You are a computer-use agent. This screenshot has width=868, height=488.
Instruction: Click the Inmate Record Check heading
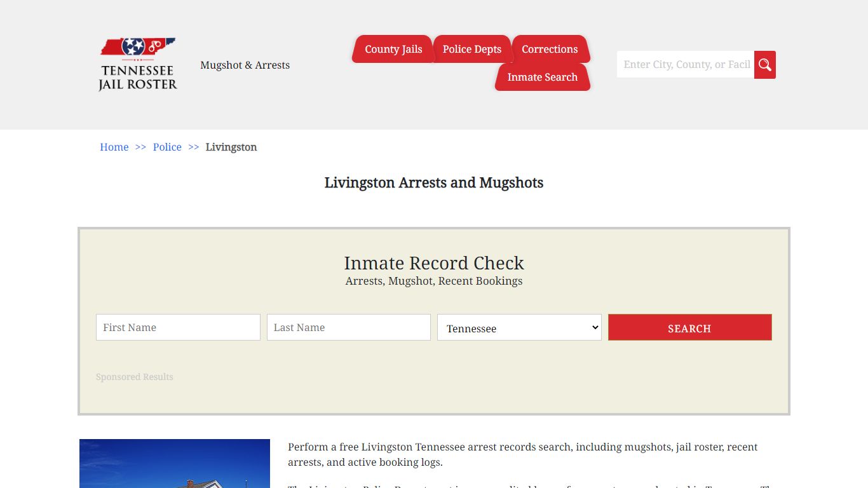pos(434,263)
